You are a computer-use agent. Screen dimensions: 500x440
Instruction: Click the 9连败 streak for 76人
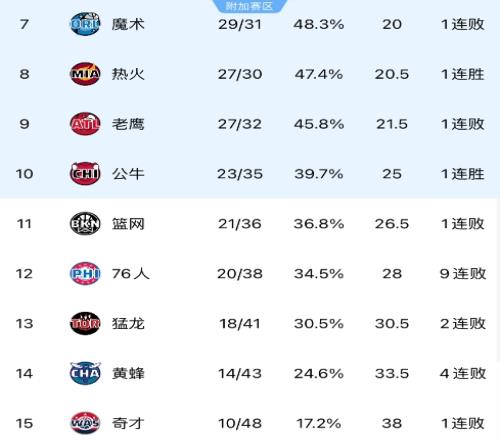[x=463, y=274]
